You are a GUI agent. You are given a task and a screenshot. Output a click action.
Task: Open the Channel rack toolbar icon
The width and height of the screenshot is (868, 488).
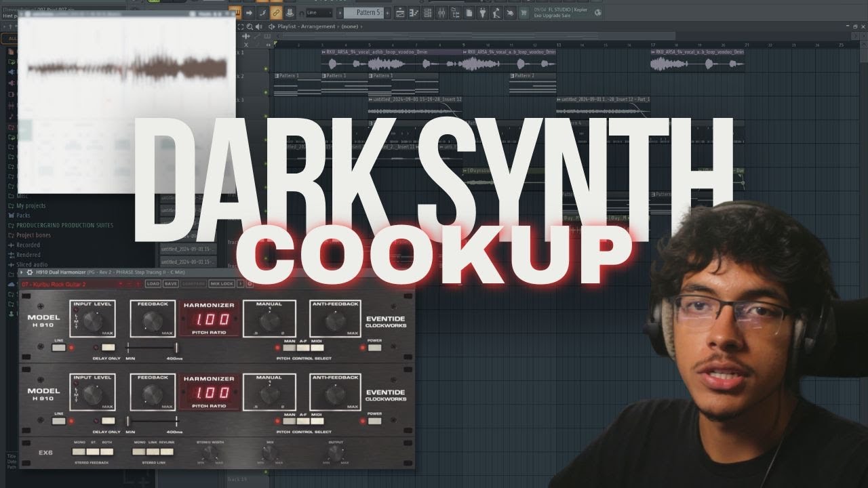click(428, 12)
